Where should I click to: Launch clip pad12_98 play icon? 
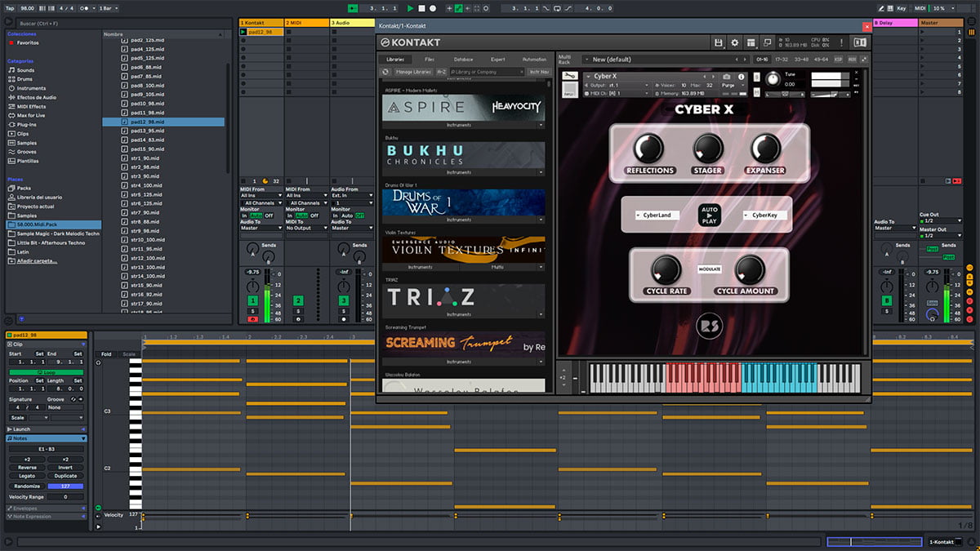click(243, 32)
